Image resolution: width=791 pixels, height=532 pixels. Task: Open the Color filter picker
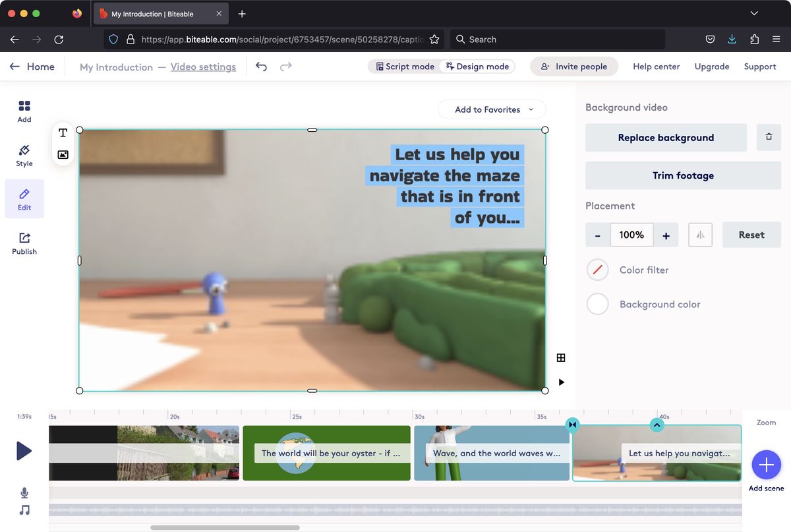tap(597, 270)
